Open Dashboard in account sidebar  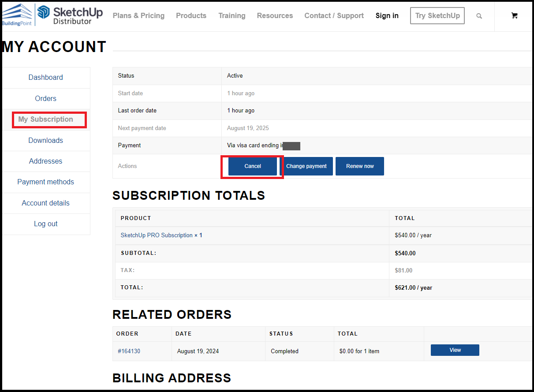pyautogui.click(x=45, y=77)
